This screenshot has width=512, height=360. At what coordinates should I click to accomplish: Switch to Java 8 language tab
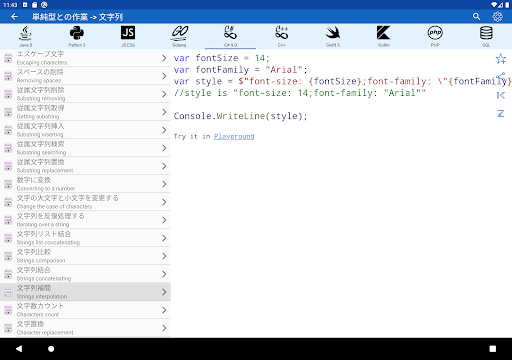(26, 36)
